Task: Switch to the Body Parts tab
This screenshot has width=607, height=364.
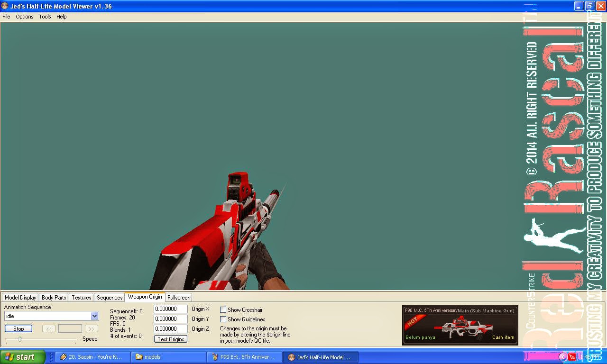Action: (54, 298)
